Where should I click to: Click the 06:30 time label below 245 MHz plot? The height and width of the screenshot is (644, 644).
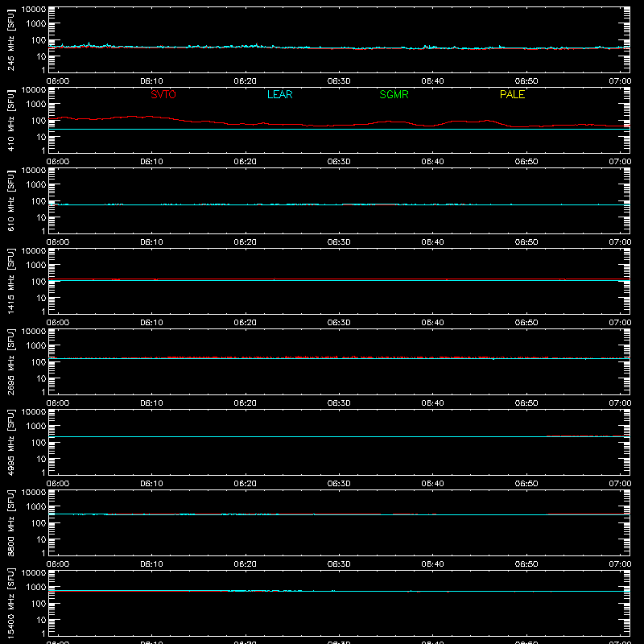[x=339, y=81]
